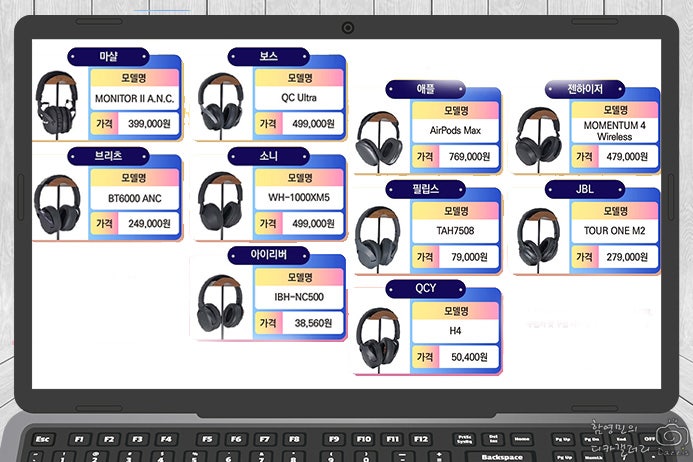
Task: Select the JBL brand label
Action: coord(585,189)
